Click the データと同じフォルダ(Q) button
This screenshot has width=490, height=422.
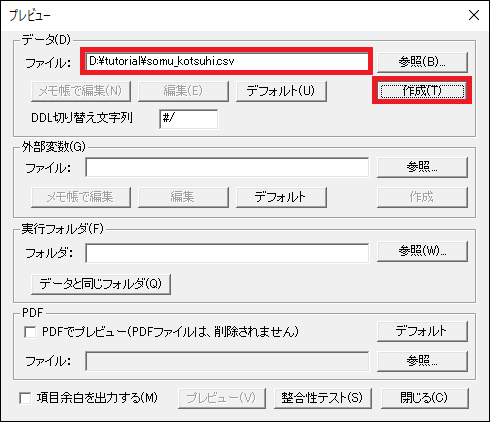pos(101,284)
